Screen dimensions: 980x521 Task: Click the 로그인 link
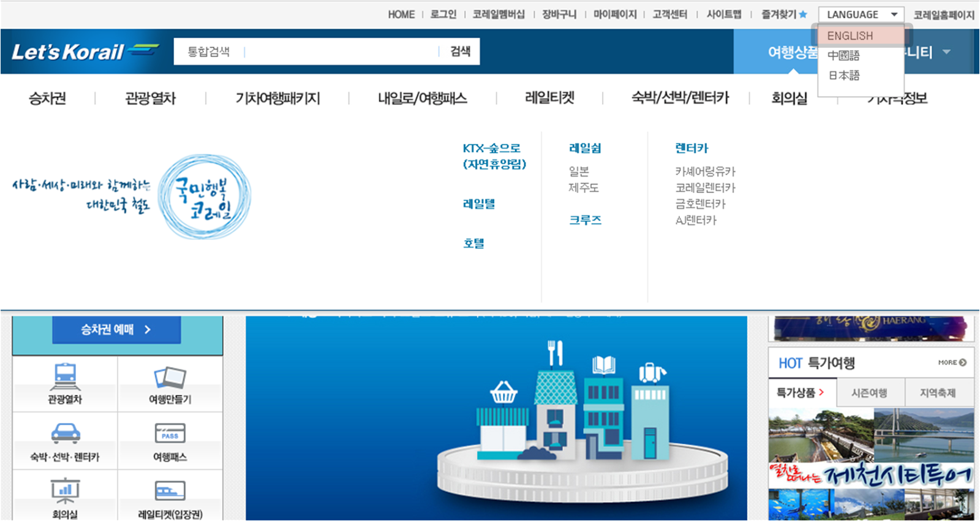tap(443, 14)
